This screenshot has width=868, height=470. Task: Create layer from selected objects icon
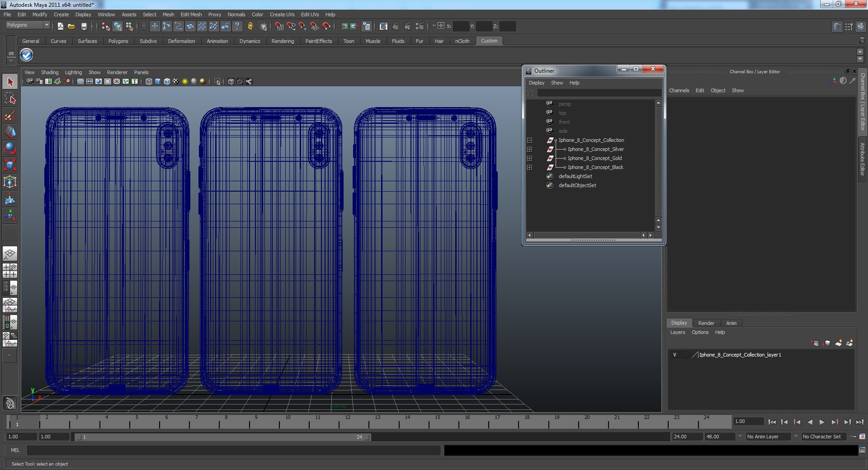pos(849,343)
